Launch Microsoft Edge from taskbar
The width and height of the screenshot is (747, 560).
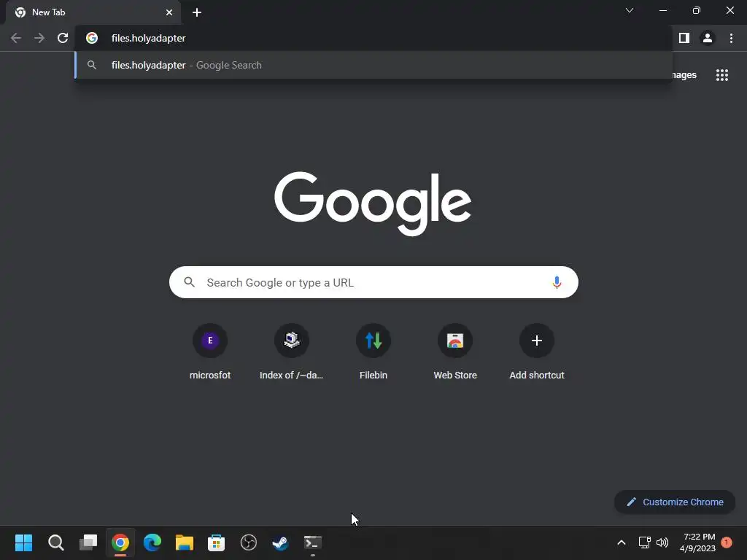coord(152,542)
